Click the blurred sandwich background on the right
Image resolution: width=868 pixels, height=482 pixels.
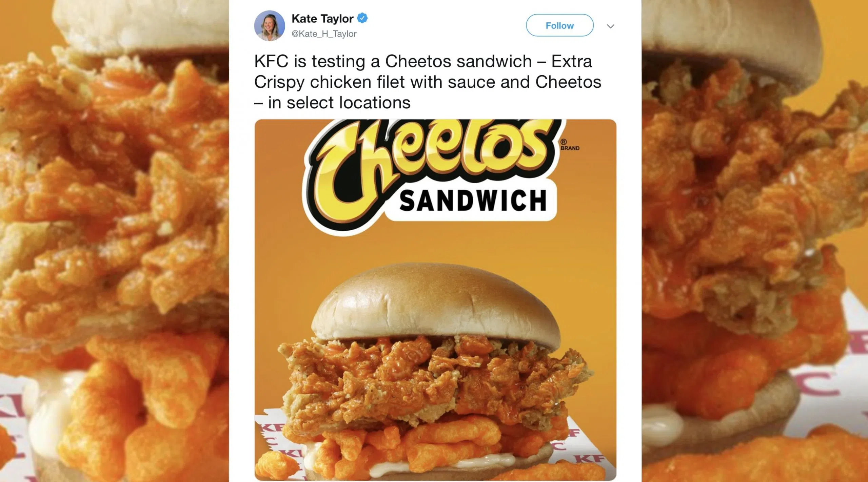click(x=755, y=241)
